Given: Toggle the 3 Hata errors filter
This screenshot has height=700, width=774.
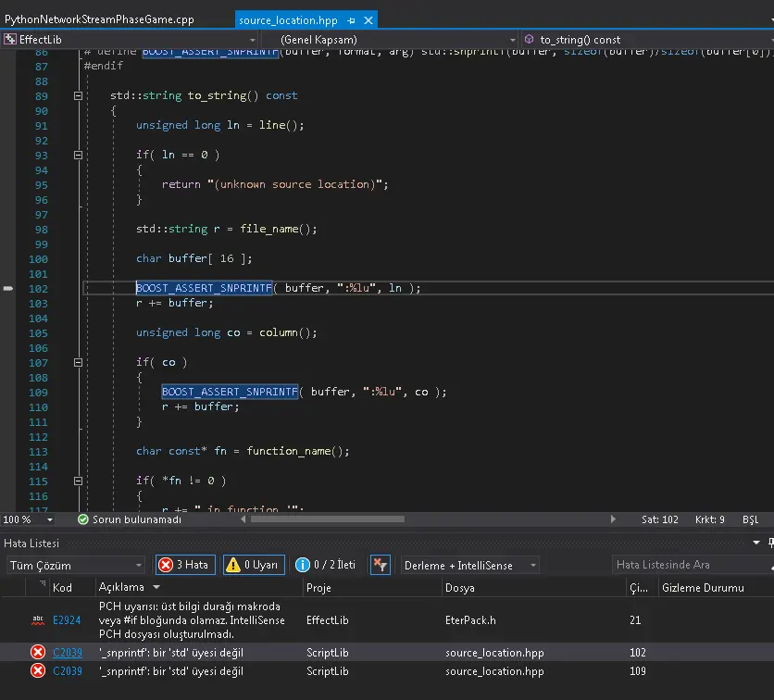Looking at the screenshot, I should 185,565.
